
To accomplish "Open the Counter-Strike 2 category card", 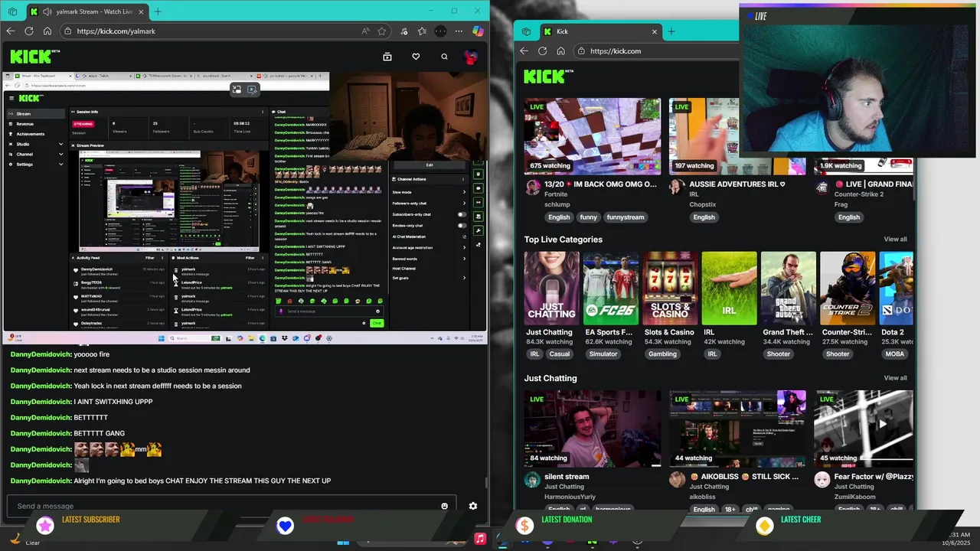I will 847,289.
